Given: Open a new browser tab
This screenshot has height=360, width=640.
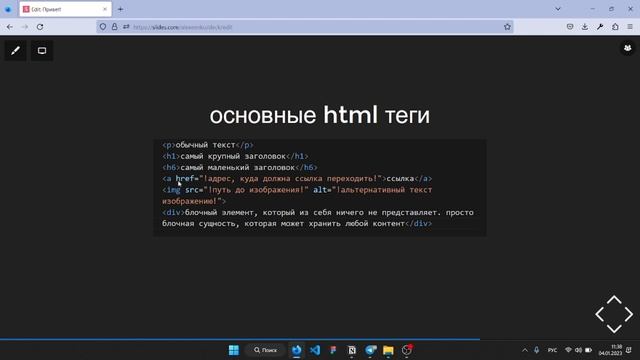Looking at the screenshot, I should (120, 9).
